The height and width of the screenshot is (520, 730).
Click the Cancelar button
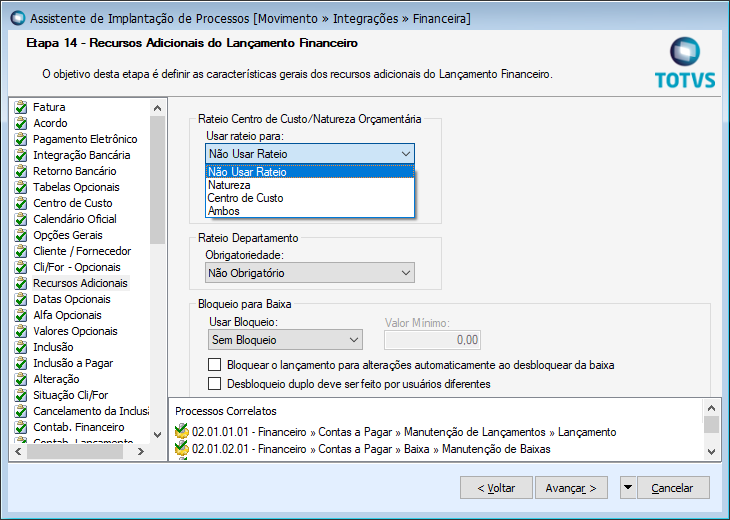pyautogui.click(x=673, y=487)
